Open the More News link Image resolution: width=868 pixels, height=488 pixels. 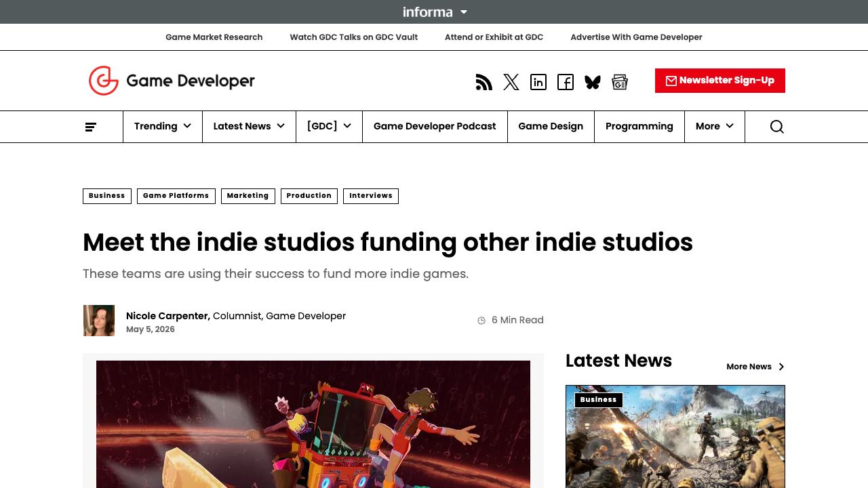[755, 367]
